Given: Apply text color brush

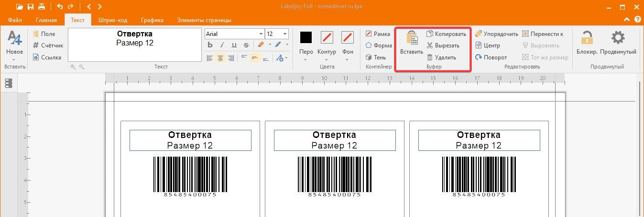Looking at the screenshot, I should tap(278, 45).
